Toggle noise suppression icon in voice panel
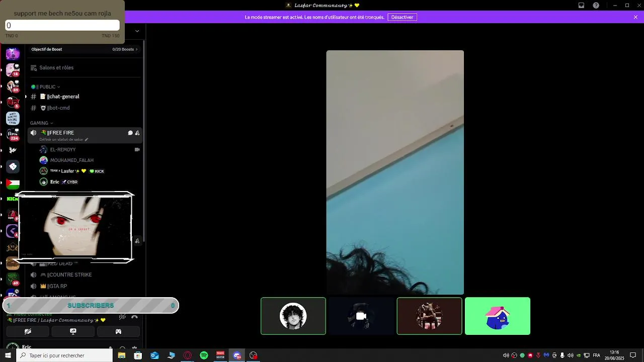 (122, 317)
